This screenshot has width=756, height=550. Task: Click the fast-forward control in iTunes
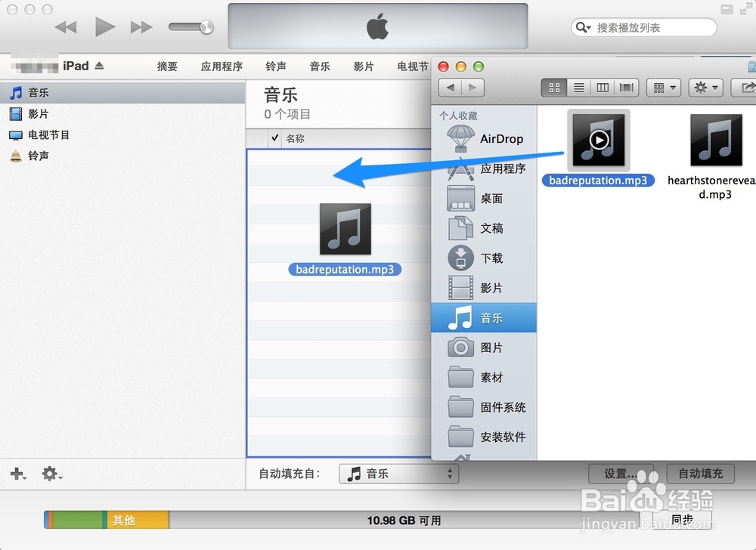point(141,26)
